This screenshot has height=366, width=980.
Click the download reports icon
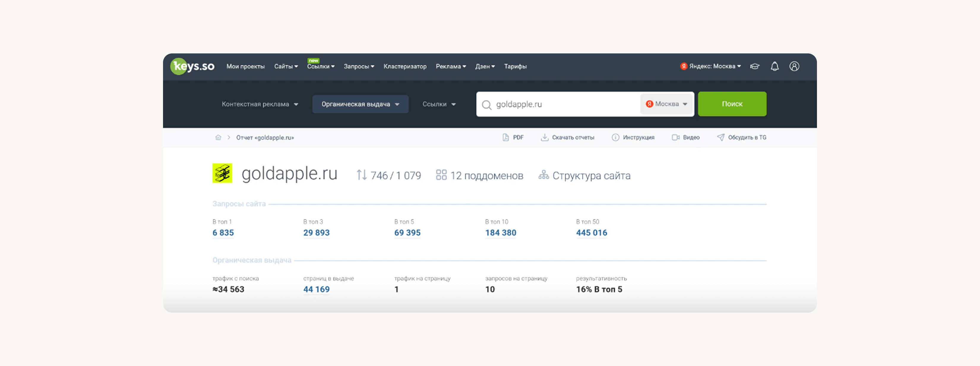pos(545,137)
